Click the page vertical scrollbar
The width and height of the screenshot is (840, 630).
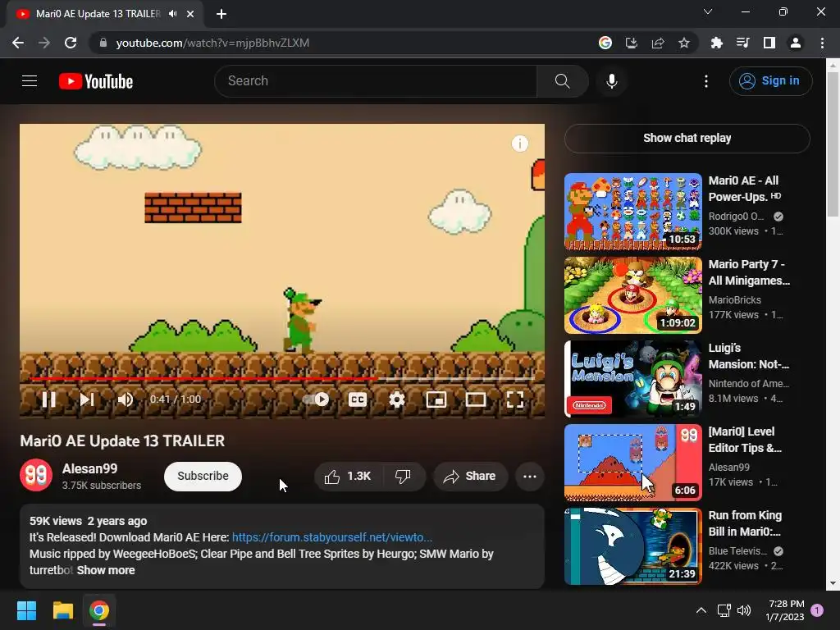tap(833, 144)
